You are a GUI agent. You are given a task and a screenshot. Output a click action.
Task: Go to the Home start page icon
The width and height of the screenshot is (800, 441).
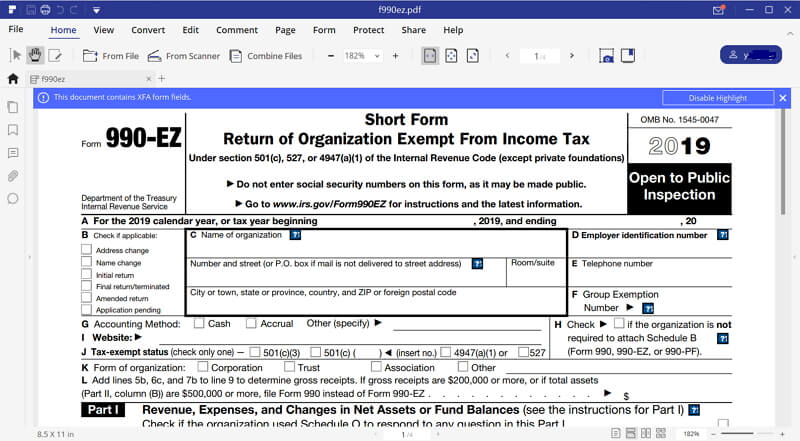(x=13, y=79)
